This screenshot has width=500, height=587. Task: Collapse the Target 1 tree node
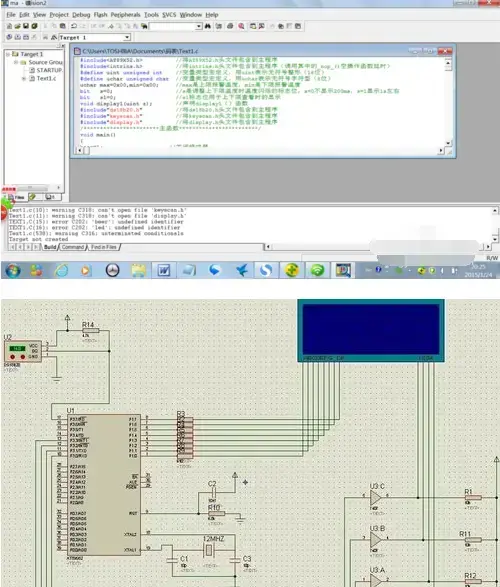[x=7, y=54]
